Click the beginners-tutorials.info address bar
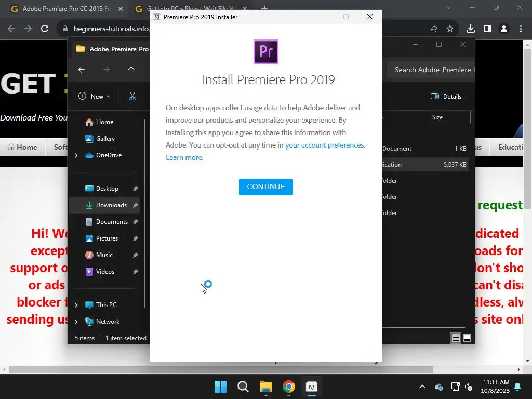The image size is (532, 399). 111,29
